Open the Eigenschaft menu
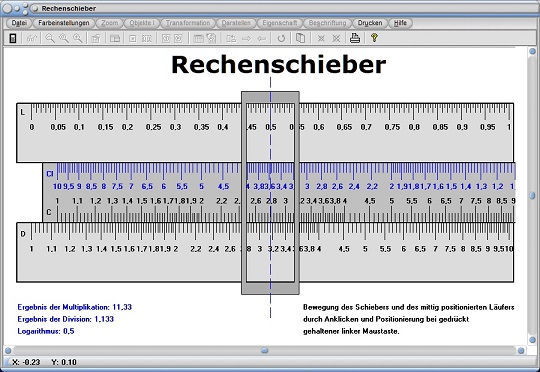The image size is (540, 372). coord(280,23)
